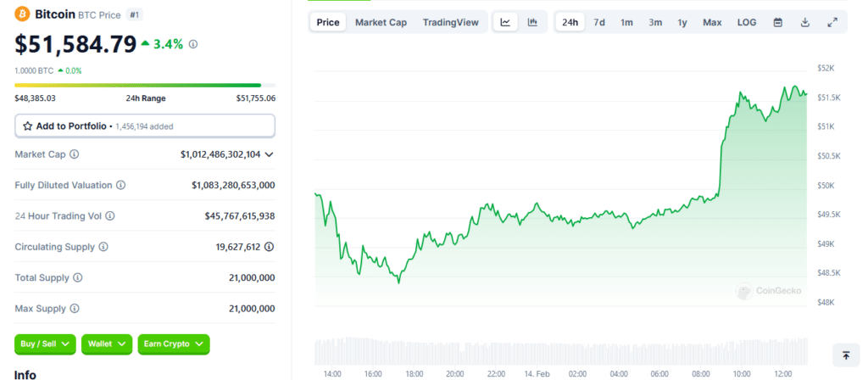Expand chart to fullscreen
This screenshot has height=380, width=868.
coord(832,22)
